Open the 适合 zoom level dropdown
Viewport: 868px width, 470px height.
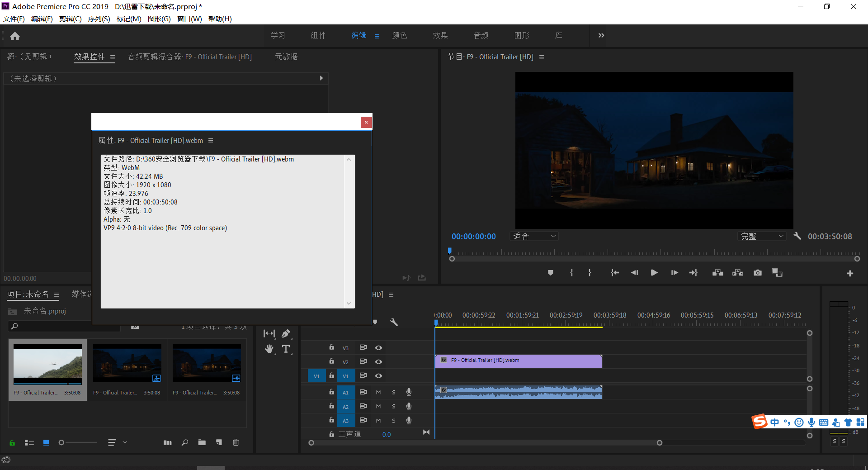[x=534, y=236]
